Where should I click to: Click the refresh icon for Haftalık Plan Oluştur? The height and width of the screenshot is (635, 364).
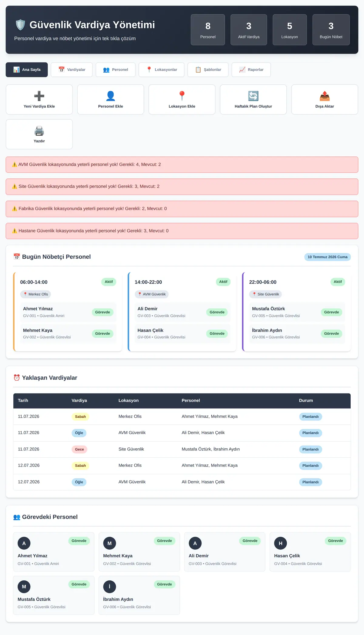click(253, 96)
